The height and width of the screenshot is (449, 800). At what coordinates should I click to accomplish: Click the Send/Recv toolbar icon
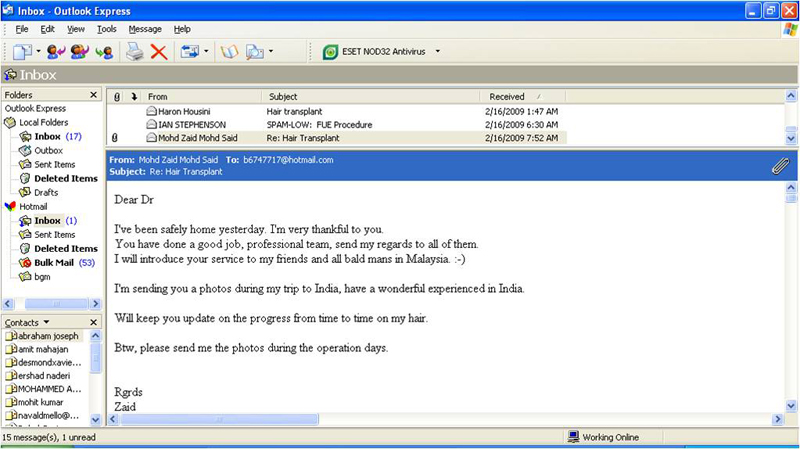click(189, 51)
